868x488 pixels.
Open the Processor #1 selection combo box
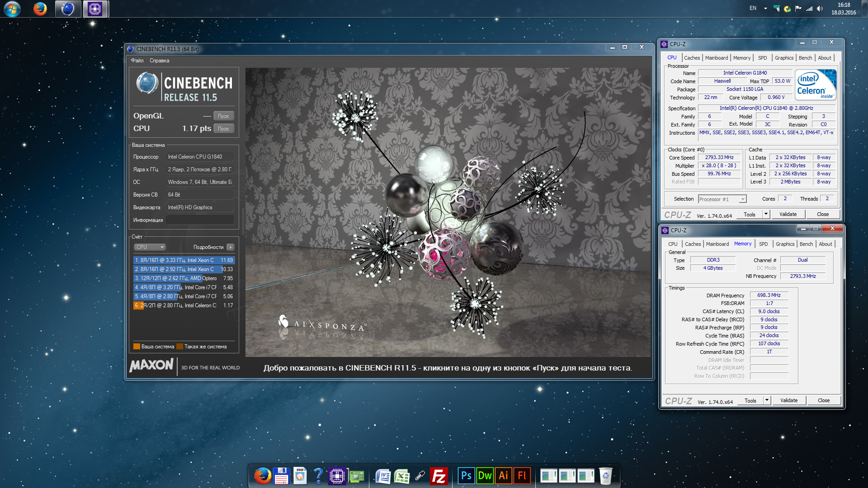pyautogui.click(x=722, y=199)
